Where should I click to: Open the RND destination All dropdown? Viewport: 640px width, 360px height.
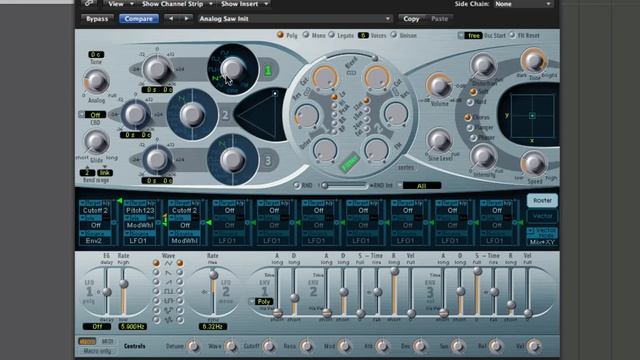[x=420, y=186]
